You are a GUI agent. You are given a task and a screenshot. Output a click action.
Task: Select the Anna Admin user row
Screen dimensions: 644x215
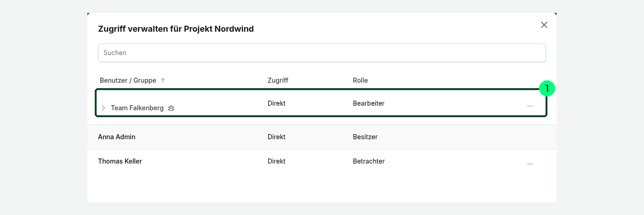(x=322, y=137)
